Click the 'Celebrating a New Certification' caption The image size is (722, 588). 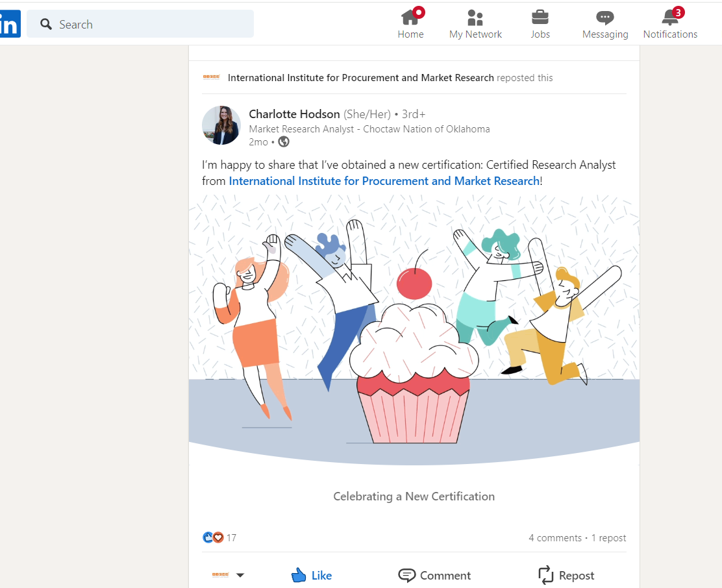(x=414, y=496)
